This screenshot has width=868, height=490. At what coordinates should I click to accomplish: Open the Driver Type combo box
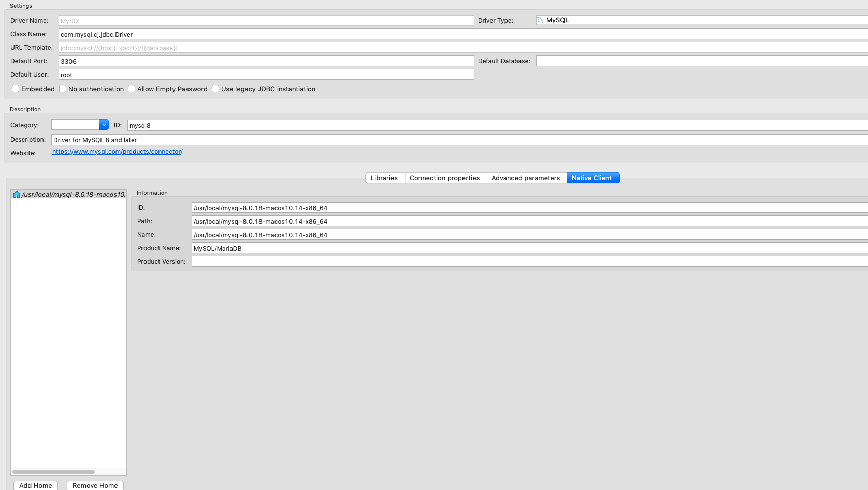(702, 20)
